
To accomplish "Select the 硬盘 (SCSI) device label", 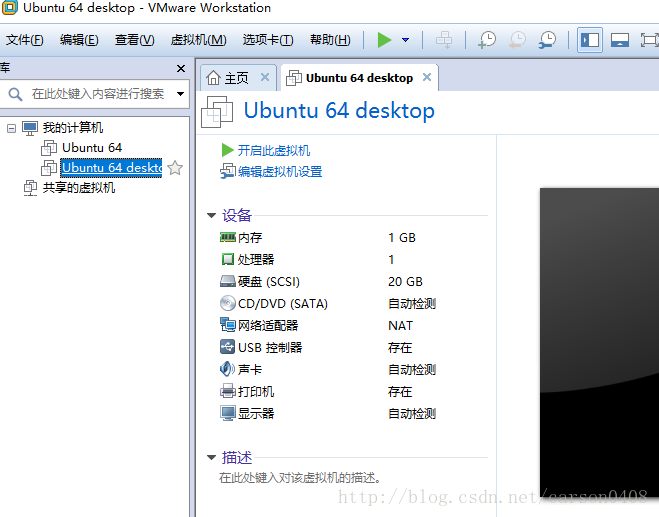I will point(269,282).
